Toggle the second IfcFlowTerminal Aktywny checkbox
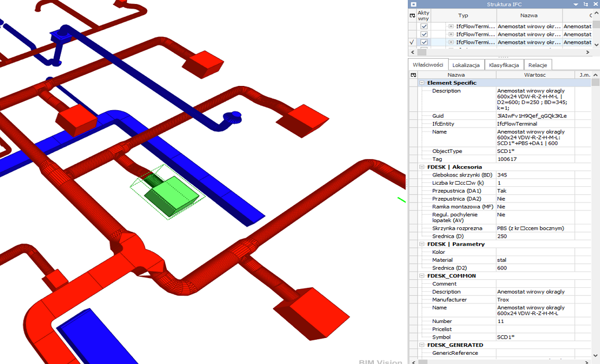600x364 pixels. [424, 35]
